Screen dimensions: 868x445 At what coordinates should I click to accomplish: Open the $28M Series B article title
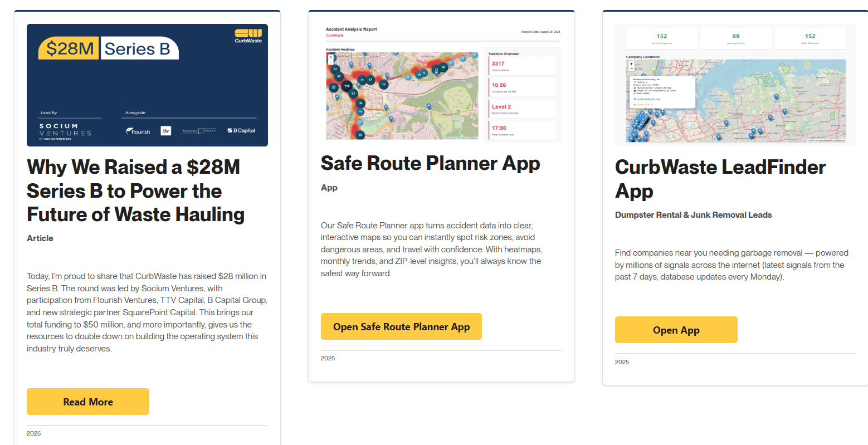(135, 190)
